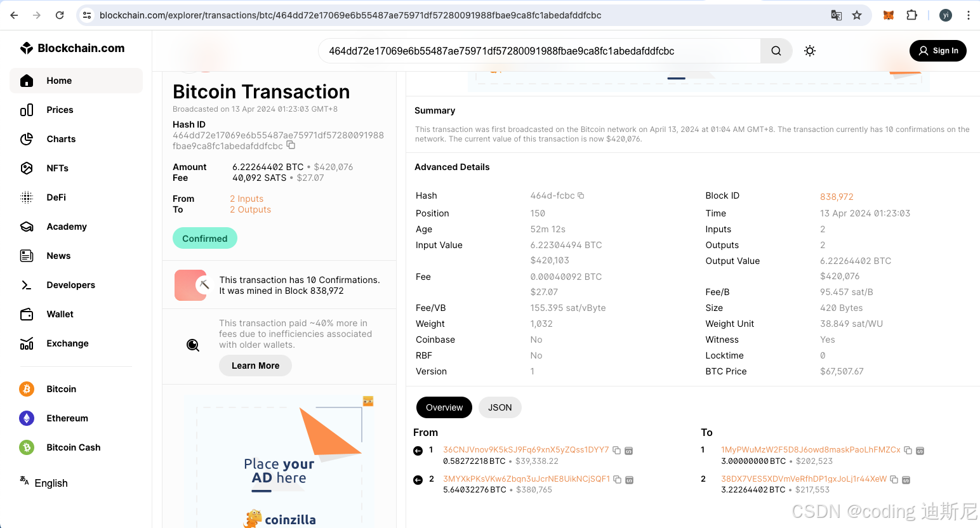980x528 pixels.
Task: Open the DeFi section from the sidebar
Action: coord(27,197)
